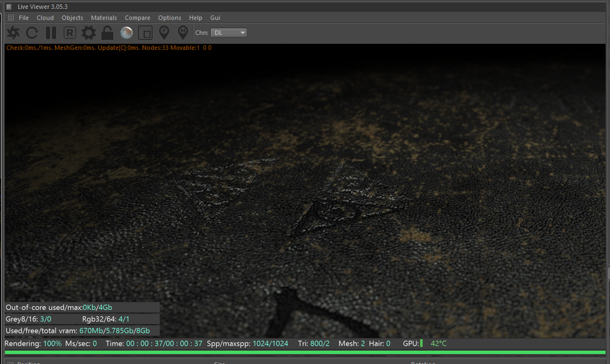
Task: Click the Grey8/16 value 3/0
Action: coord(45,319)
